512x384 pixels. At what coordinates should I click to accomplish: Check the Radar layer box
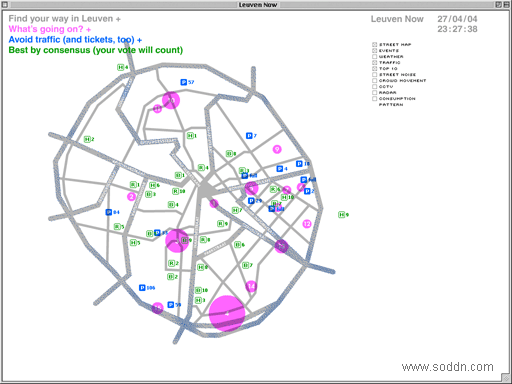point(375,92)
